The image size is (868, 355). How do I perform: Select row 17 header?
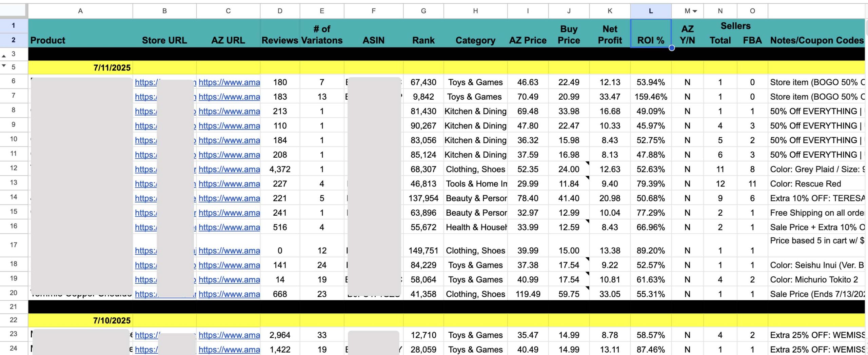pyautogui.click(x=14, y=245)
